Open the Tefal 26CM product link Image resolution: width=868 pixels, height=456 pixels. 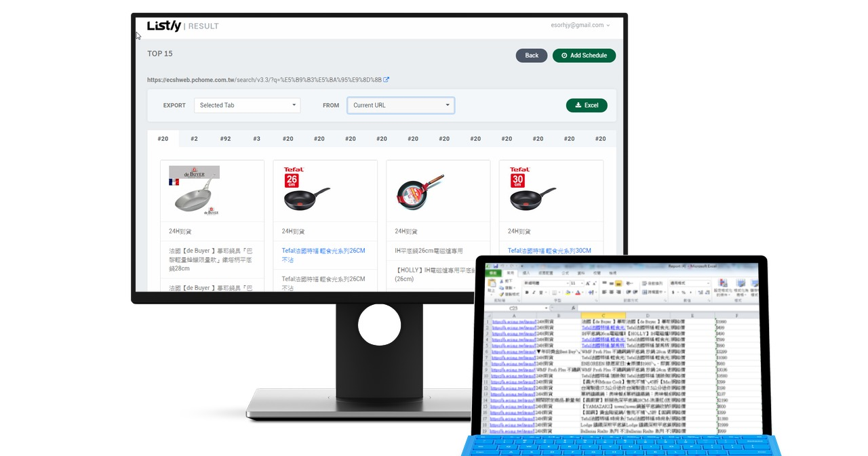pos(323,255)
